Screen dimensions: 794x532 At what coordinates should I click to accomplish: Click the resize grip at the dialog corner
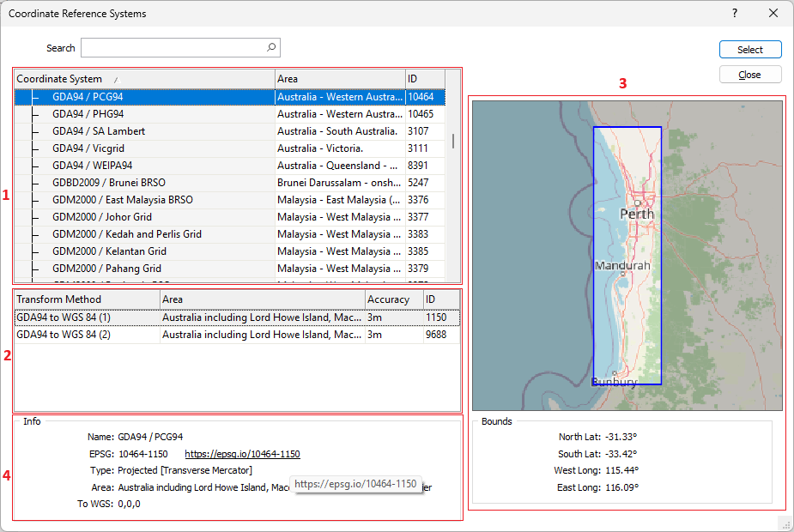[785, 523]
